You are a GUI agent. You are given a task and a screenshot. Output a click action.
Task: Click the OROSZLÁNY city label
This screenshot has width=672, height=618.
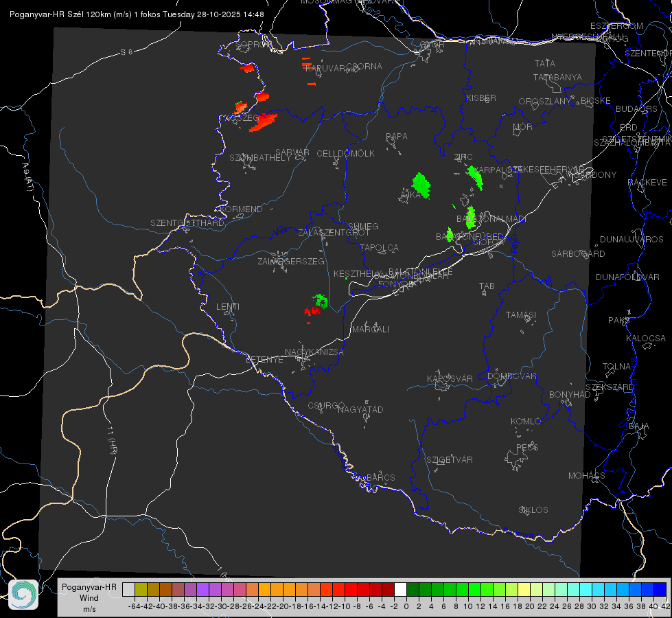[x=545, y=101]
